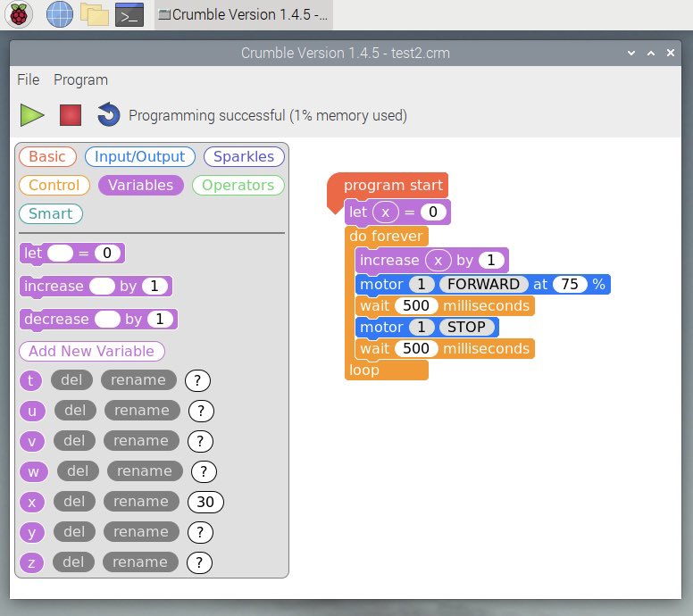
Task: Delete variable u
Action: [x=75, y=411]
